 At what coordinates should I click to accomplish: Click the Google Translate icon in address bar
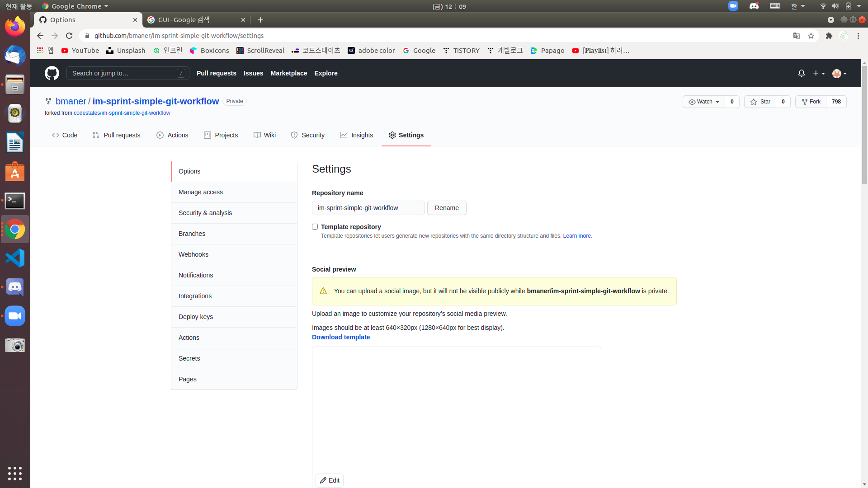(797, 36)
